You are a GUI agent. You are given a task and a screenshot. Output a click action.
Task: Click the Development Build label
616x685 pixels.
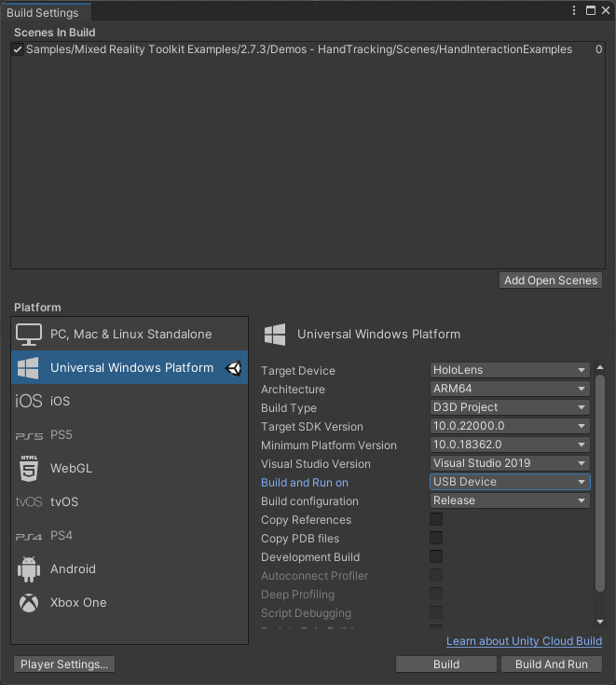[x=310, y=557]
